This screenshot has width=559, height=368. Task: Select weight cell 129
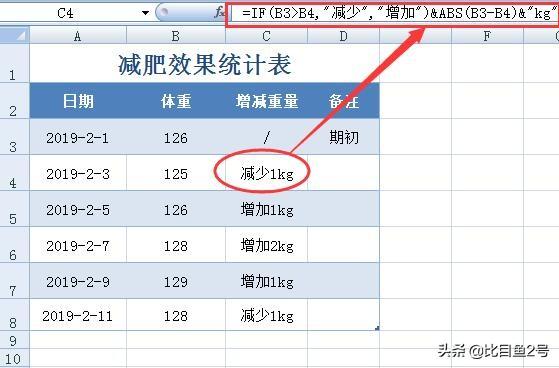176,281
